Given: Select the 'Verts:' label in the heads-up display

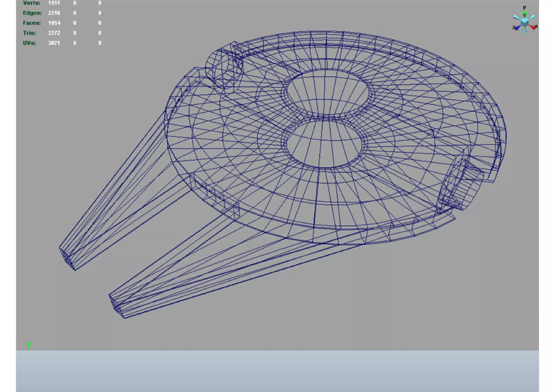Looking at the screenshot, I should pos(31,3).
